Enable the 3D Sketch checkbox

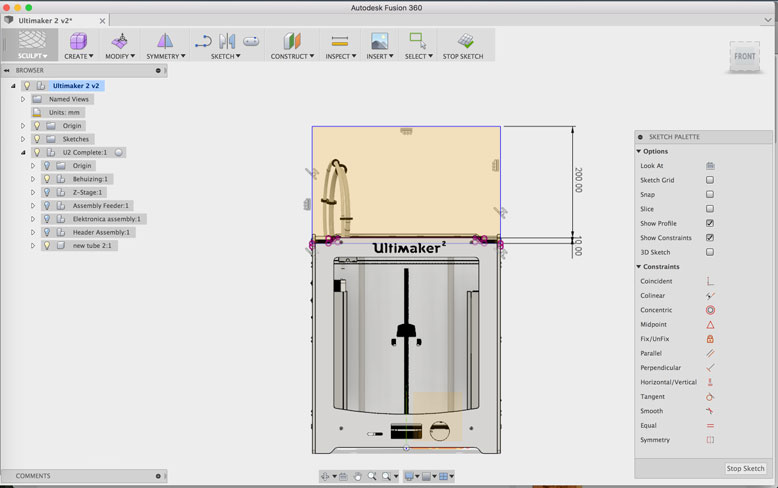click(710, 252)
